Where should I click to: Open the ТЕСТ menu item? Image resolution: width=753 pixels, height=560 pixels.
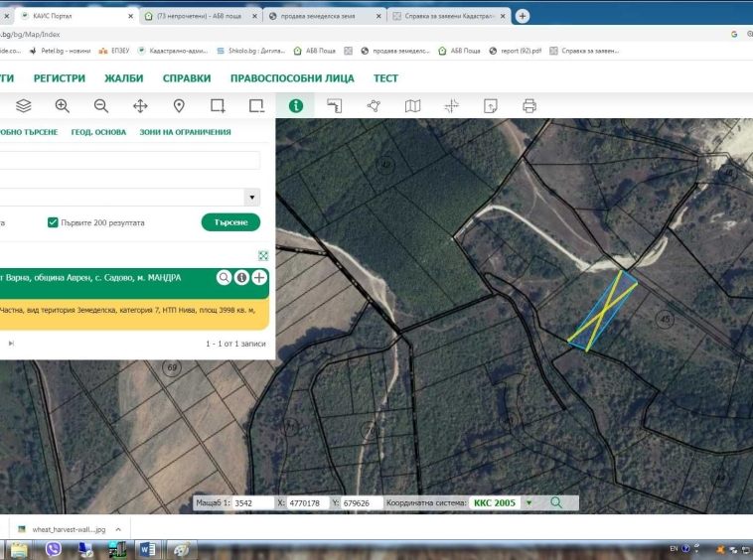click(x=386, y=78)
